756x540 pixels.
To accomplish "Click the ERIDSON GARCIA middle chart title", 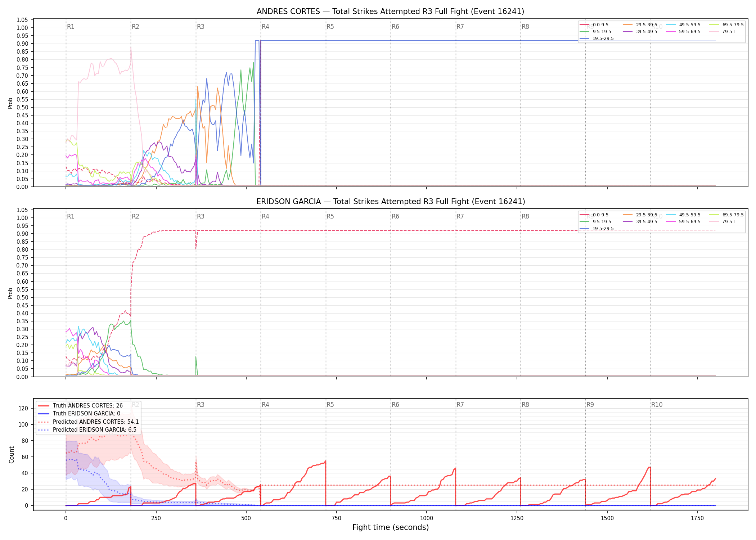I will (x=391, y=202).
